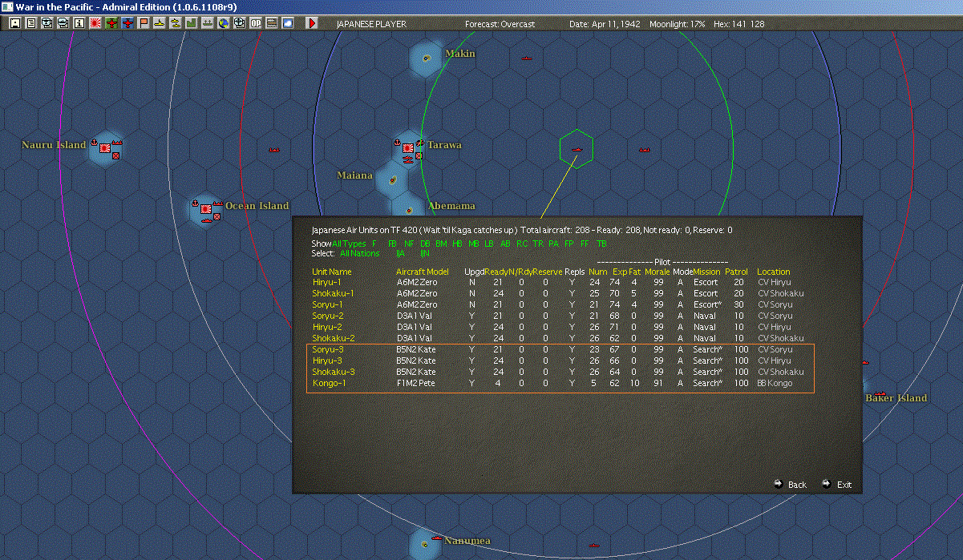Screen dimensions: 963x560
Task: Click the 'JAPANESE PLAYER' label
Action: click(x=371, y=24)
